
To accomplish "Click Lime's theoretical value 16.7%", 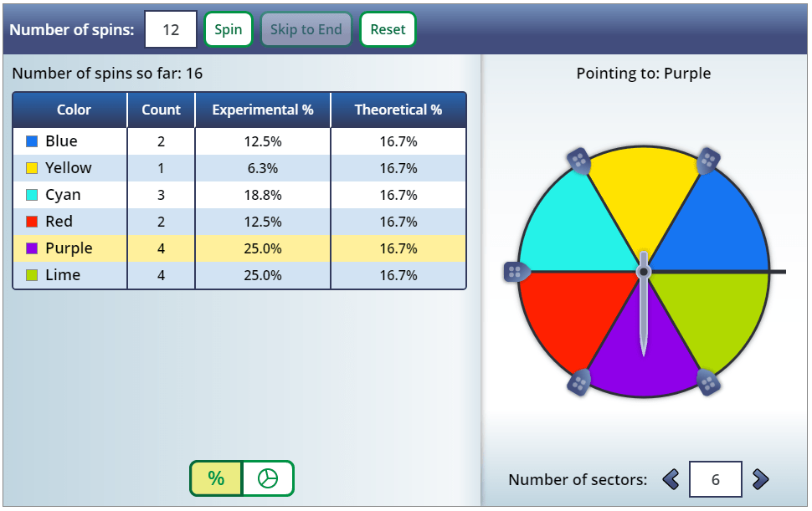I will (398, 275).
